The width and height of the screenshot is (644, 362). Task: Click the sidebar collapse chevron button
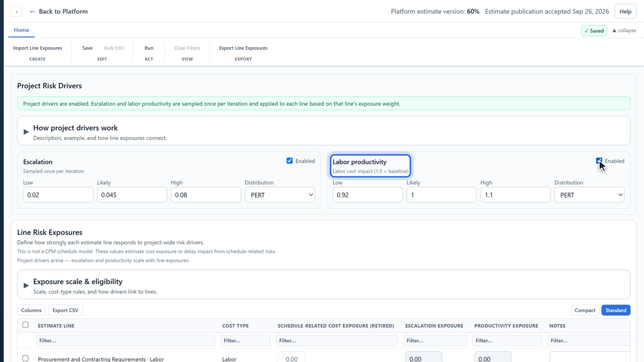point(17,12)
